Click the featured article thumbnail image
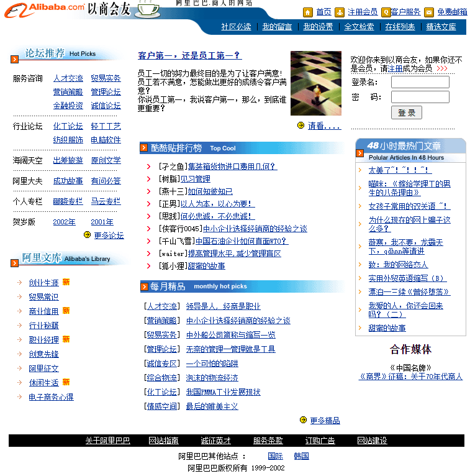The height and width of the screenshot is (476, 470). coord(316,83)
